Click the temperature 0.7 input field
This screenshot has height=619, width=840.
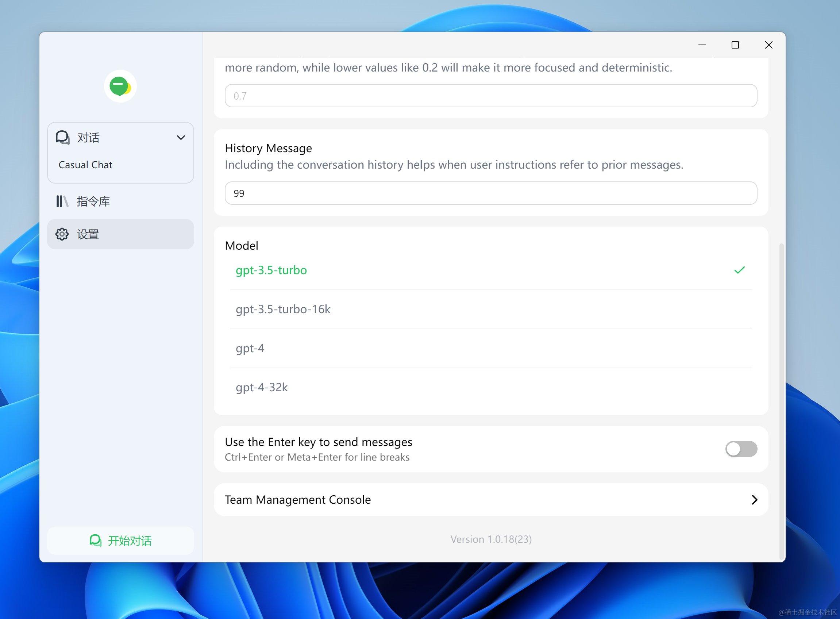[x=490, y=96]
